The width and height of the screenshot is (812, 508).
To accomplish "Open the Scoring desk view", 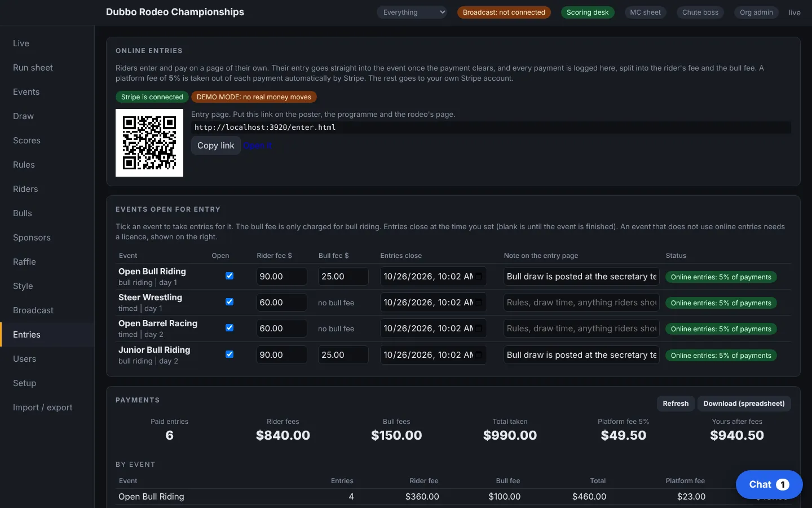I will tap(588, 12).
